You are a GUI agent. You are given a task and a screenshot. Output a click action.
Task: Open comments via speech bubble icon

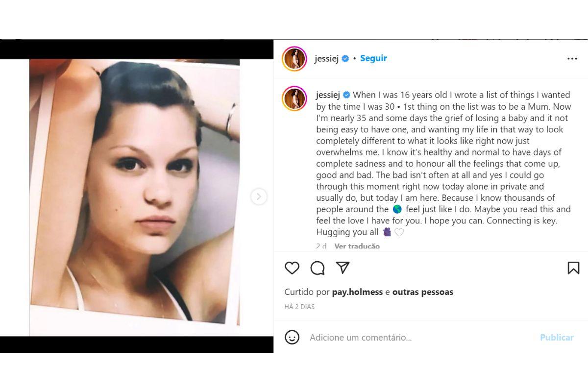click(x=318, y=268)
